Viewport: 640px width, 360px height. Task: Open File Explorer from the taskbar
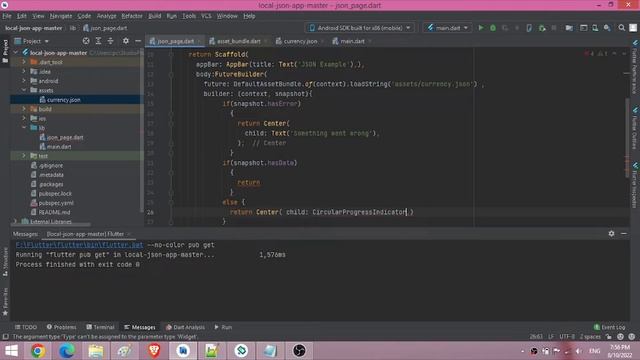(x=96, y=351)
